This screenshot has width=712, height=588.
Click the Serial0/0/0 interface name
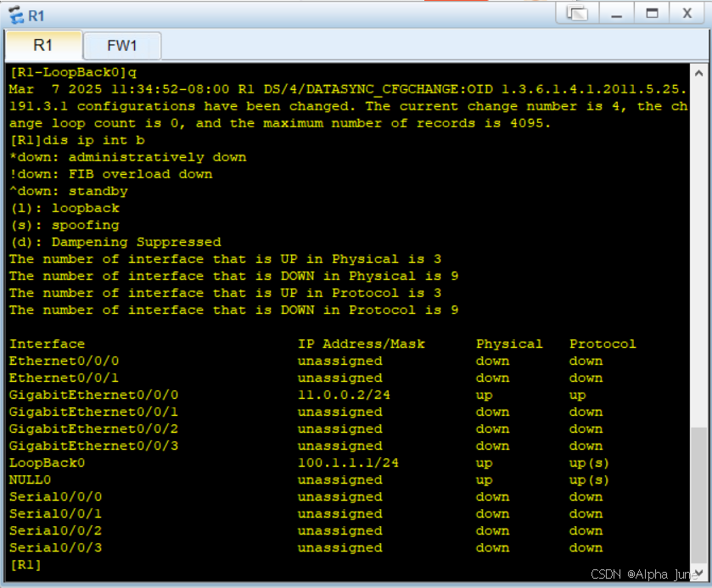pyautogui.click(x=55, y=496)
